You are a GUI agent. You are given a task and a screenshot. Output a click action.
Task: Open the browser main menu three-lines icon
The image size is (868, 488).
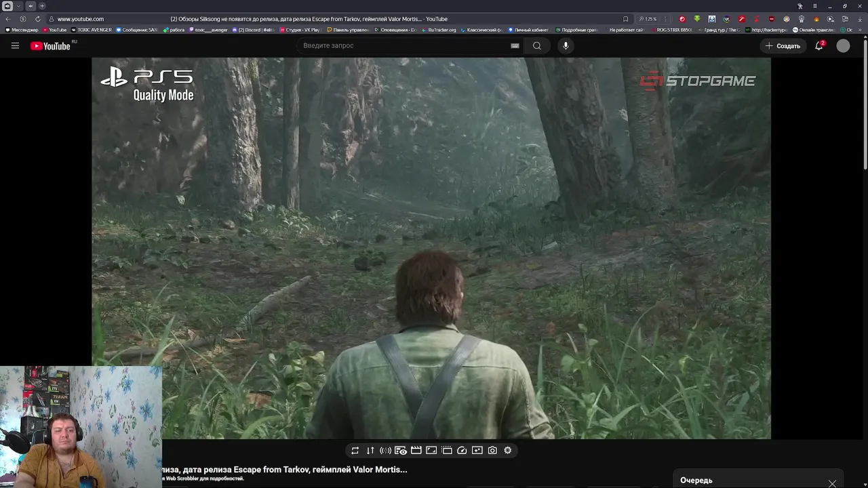coord(814,6)
